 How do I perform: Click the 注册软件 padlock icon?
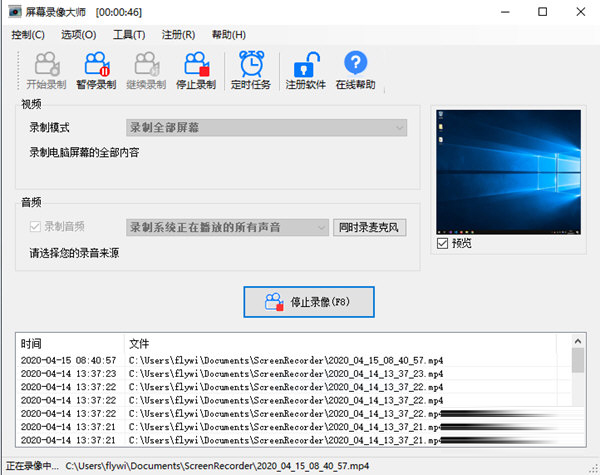tap(305, 70)
